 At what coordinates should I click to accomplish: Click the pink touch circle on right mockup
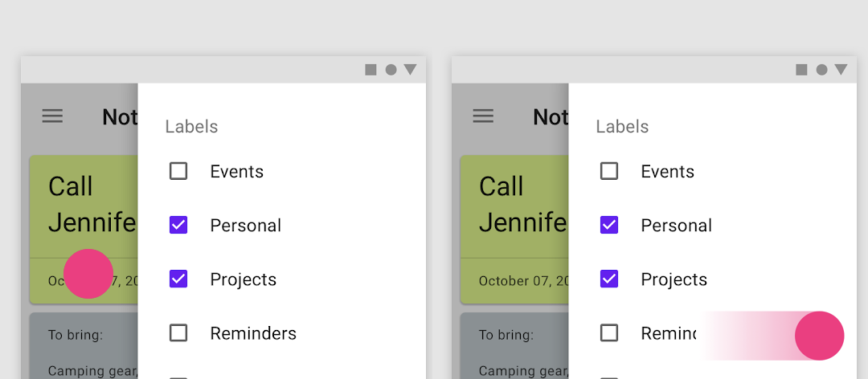(x=819, y=336)
